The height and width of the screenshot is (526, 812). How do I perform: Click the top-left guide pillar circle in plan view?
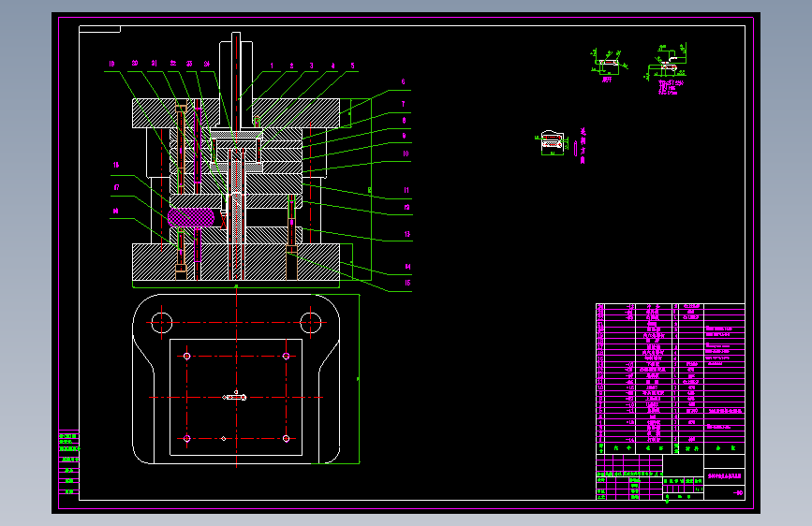tap(162, 323)
